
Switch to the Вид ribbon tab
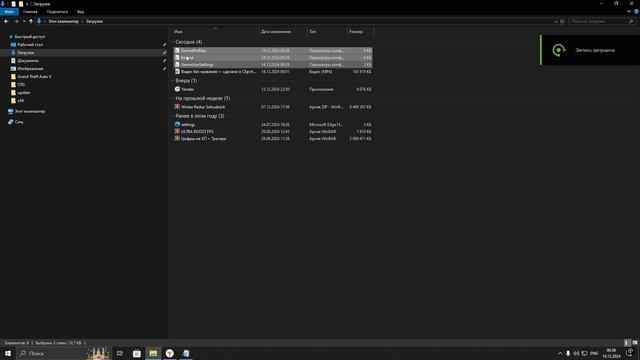pos(80,11)
